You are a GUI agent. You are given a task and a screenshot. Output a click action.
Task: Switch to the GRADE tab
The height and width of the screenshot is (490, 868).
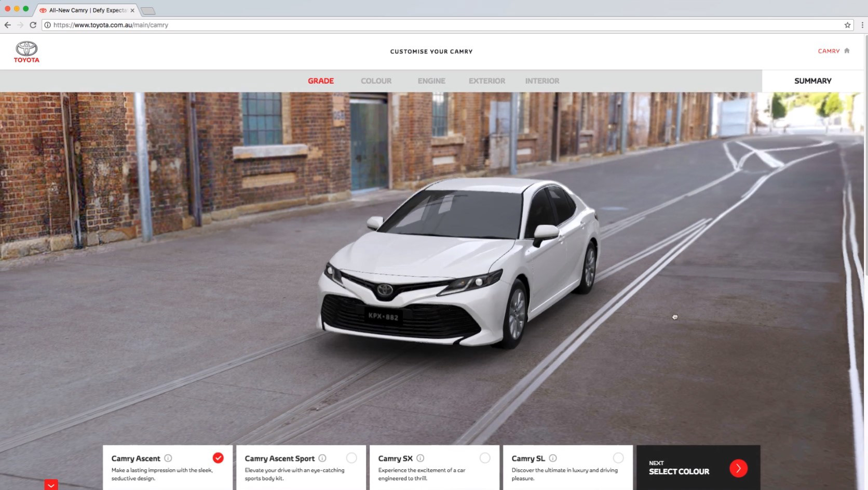point(321,81)
